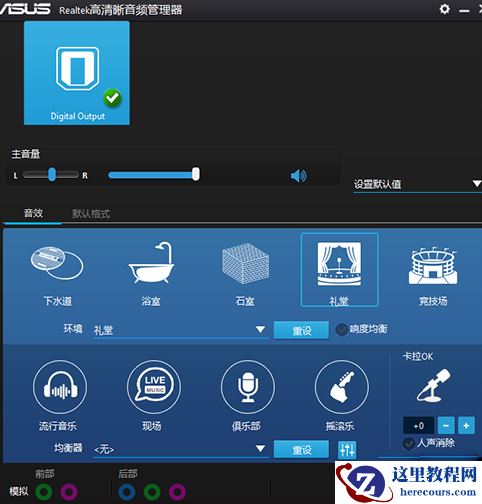The image size is (482, 504).
Task: Toggle the 人声消除 voice cancellation checkbox
Action: pos(409,444)
